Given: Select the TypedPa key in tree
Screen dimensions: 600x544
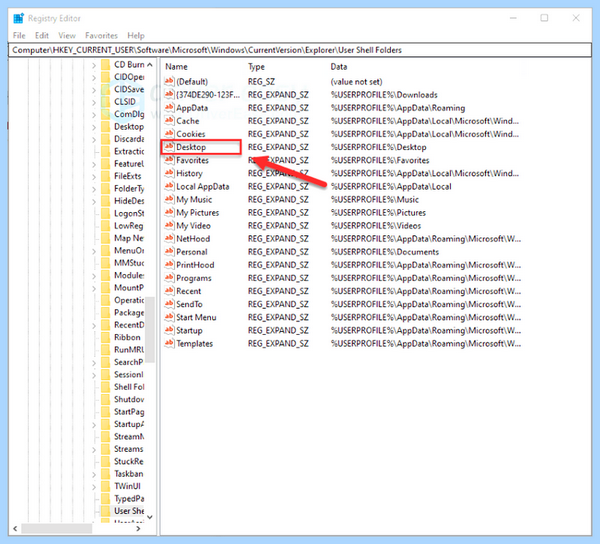Looking at the screenshot, I should click(x=129, y=498).
